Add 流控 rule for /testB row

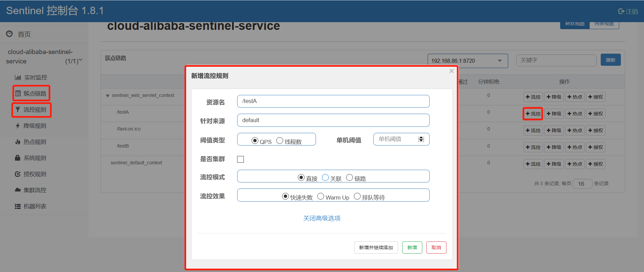[533, 147]
